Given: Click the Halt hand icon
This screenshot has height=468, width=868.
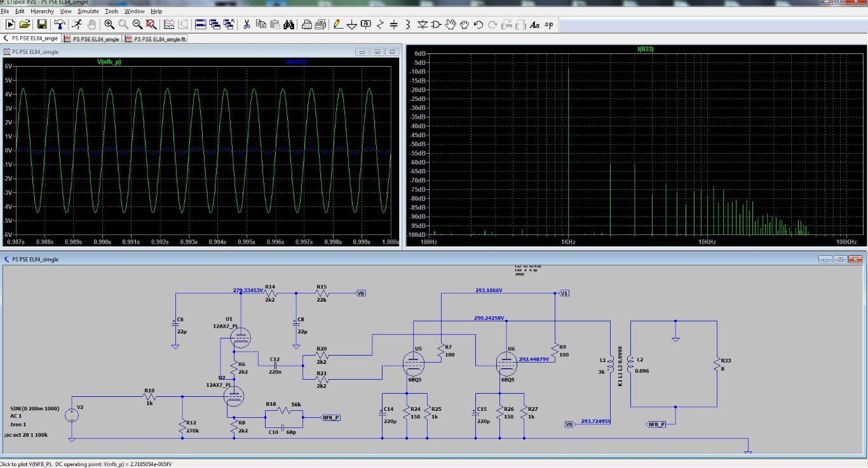Looking at the screenshot, I should [x=92, y=24].
